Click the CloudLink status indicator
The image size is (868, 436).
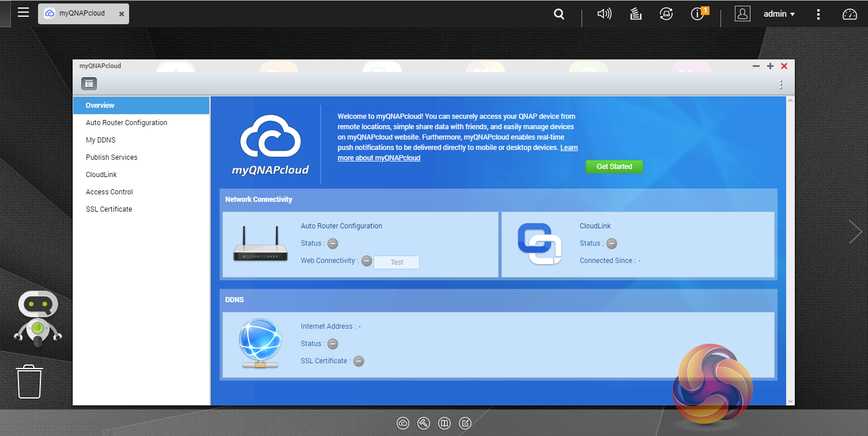(612, 244)
